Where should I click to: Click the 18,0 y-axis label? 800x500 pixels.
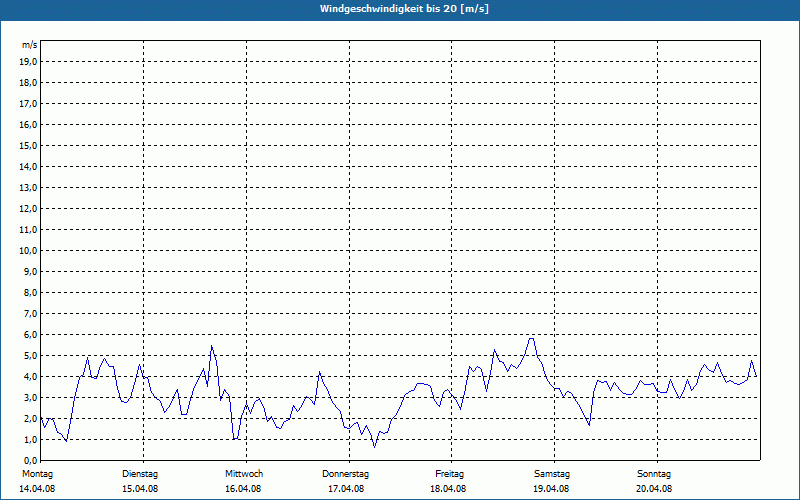pyautogui.click(x=28, y=83)
